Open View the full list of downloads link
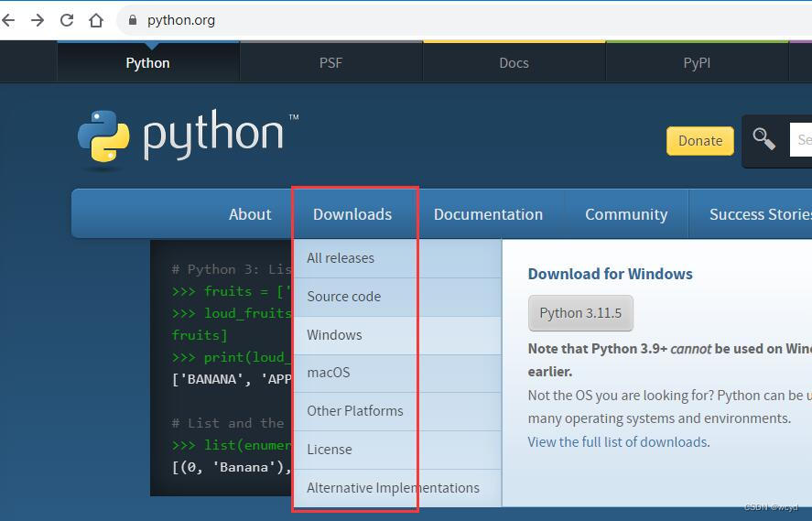This screenshot has height=521, width=812. 619,442
